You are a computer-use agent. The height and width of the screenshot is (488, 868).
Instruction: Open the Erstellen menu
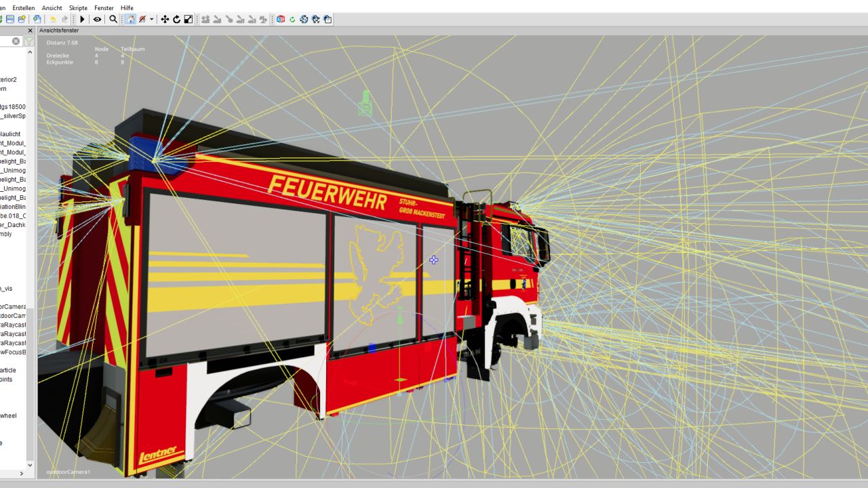click(x=24, y=8)
